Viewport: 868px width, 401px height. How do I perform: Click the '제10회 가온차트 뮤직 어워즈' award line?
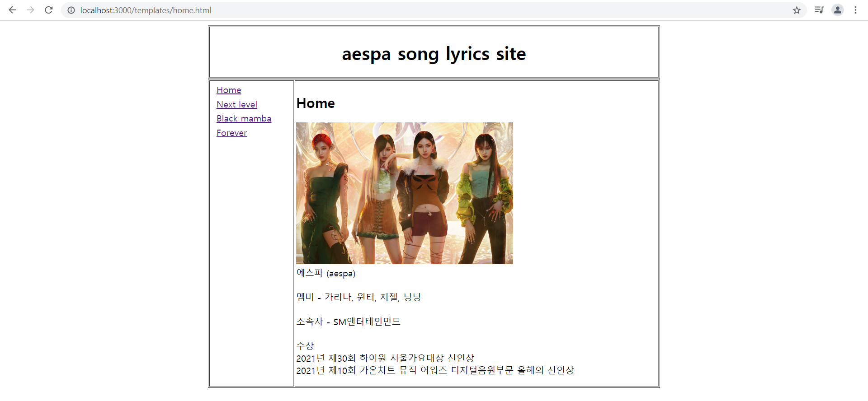(x=435, y=370)
